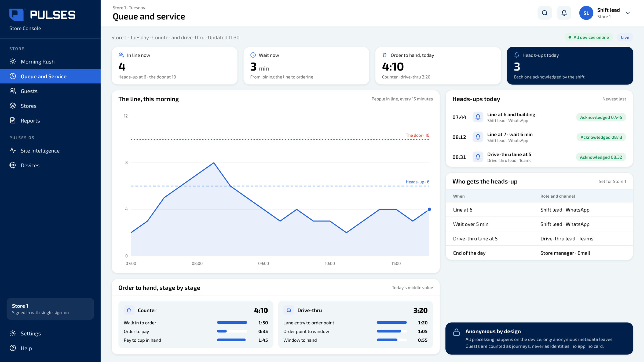Viewport: 644px width, 362px height.
Task: Toggle the Live status pill
Action: point(625,37)
